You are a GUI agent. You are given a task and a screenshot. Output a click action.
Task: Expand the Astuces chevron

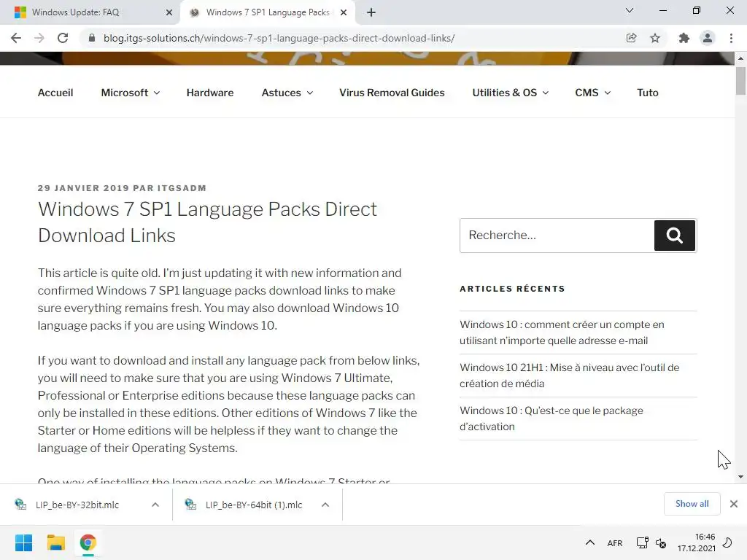point(309,93)
